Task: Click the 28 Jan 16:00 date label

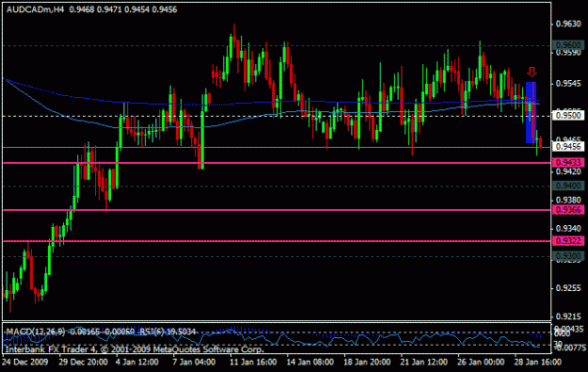Action: [x=538, y=363]
